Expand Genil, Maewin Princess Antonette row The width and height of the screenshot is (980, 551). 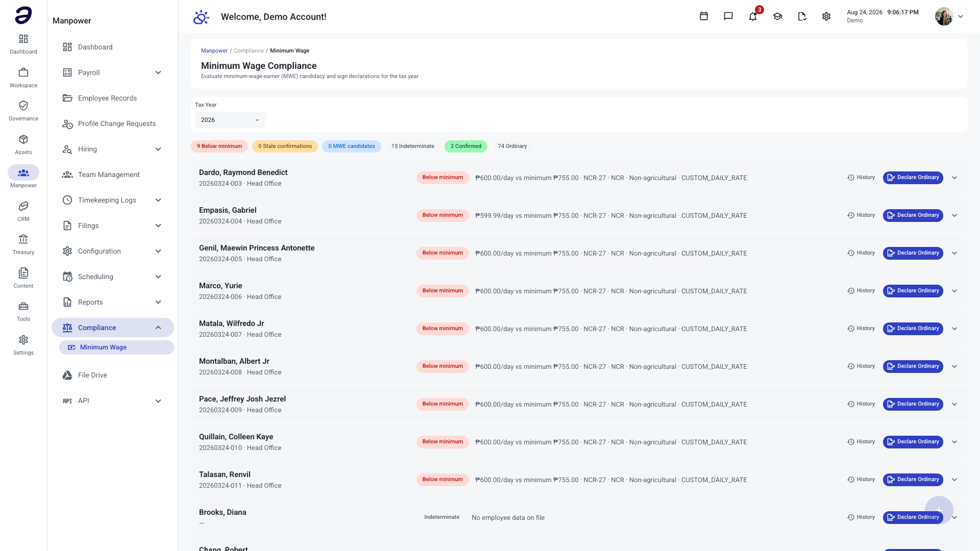pos(954,253)
